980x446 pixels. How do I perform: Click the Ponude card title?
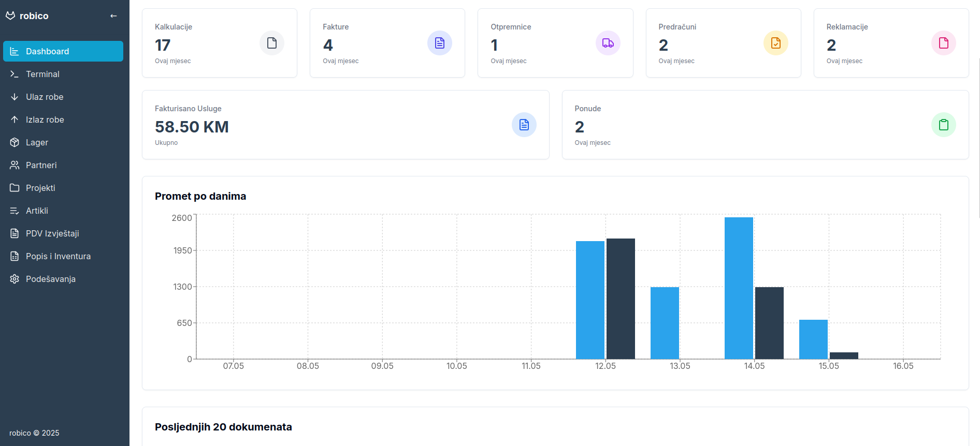tap(588, 109)
